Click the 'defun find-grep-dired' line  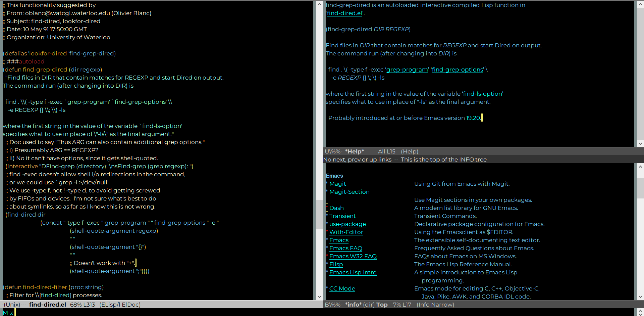point(52,70)
